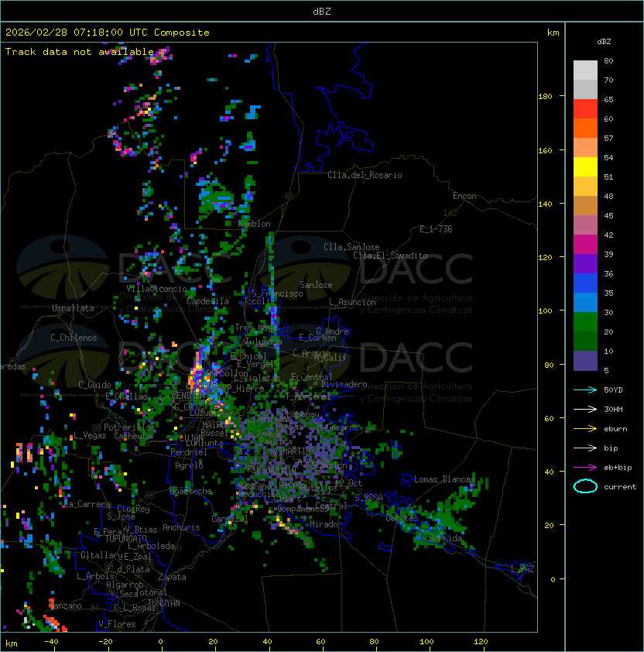Viewport: 644px width, 652px height.
Task: Click the 'dBZ' heading above the color scale
Action: point(604,42)
